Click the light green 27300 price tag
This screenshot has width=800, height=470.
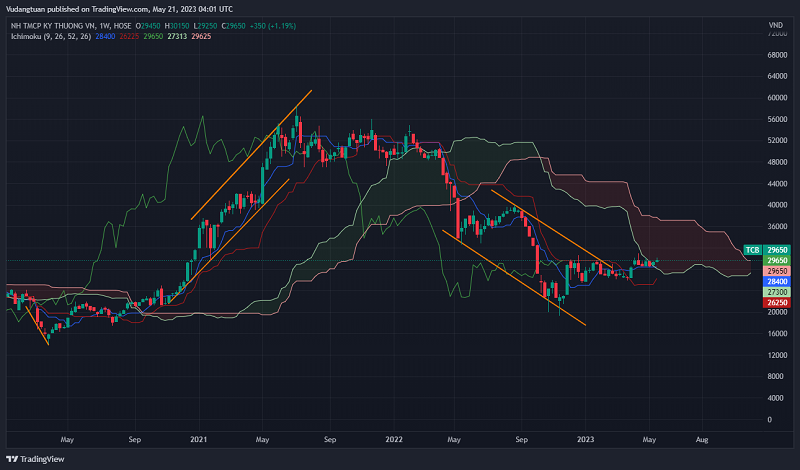click(776, 292)
